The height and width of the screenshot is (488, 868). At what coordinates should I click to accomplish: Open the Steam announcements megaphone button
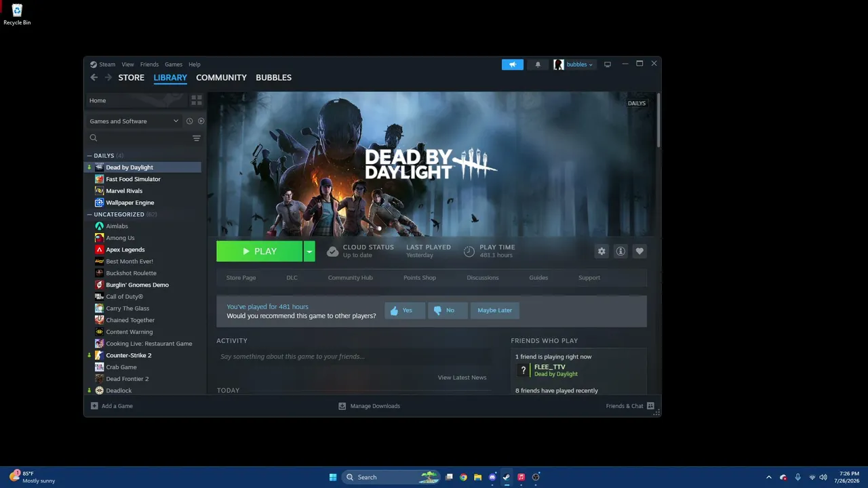[513, 64]
